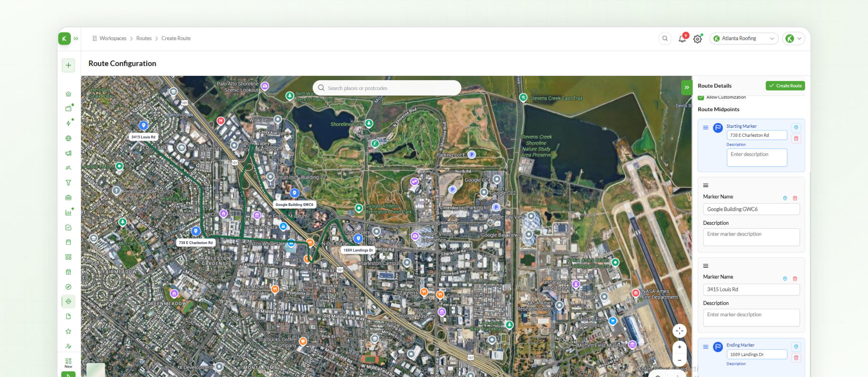Click the 738 E Charleston Rd map pin
The height and width of the screenshot is (377, 868).
tap(196, 231)
